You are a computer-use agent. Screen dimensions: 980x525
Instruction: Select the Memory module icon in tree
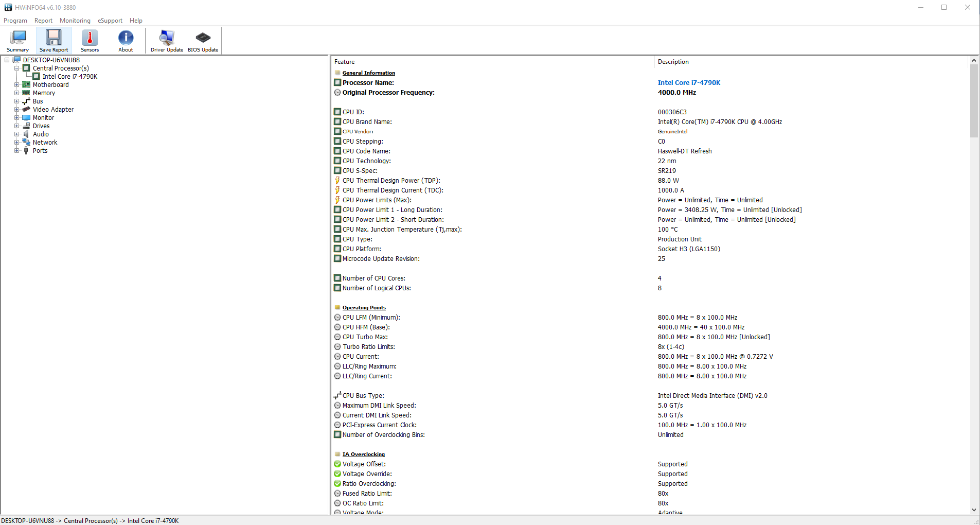(26, 93)
